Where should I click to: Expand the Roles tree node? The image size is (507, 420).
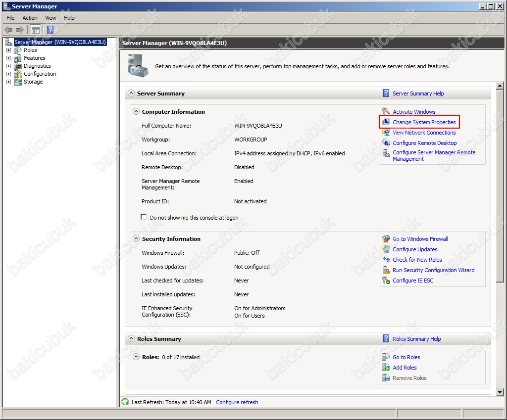8,50
